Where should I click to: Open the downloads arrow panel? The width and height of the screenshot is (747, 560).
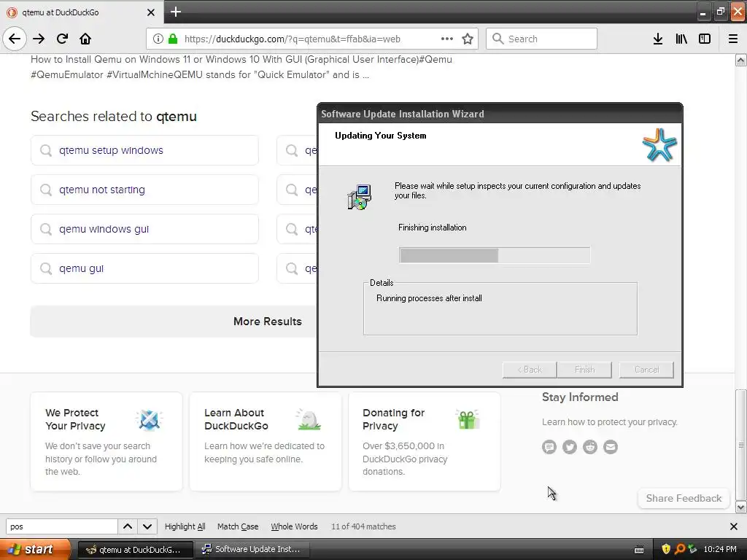tap(658, 39)
